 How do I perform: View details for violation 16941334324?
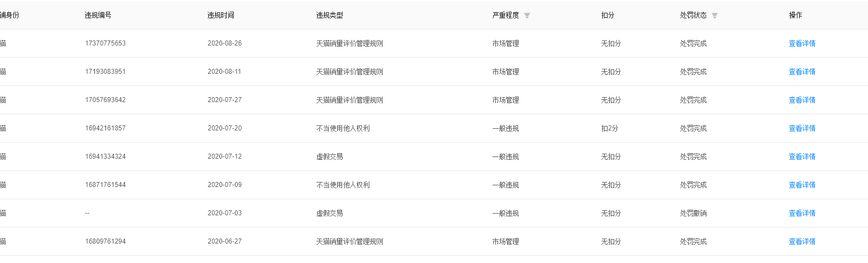[802, 156]
